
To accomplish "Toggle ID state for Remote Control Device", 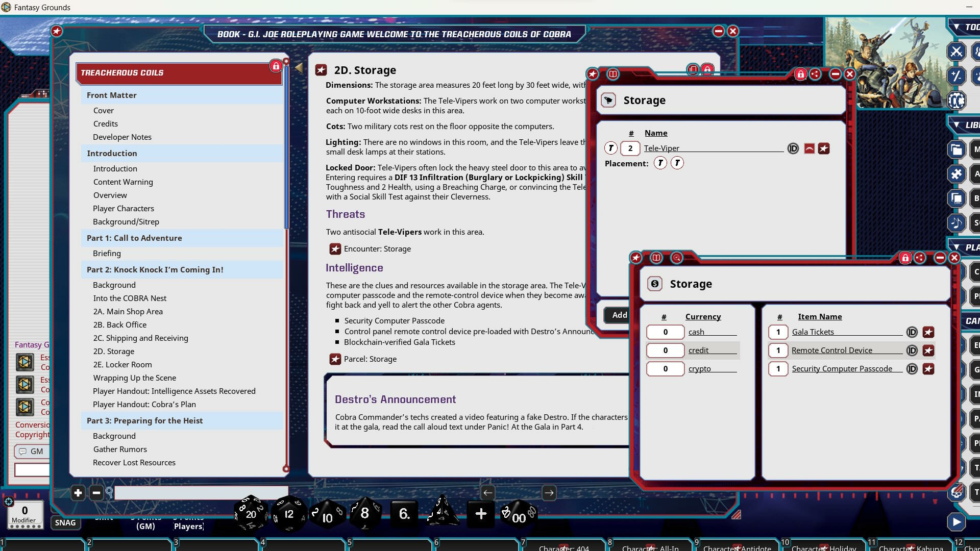I will 912,350.
